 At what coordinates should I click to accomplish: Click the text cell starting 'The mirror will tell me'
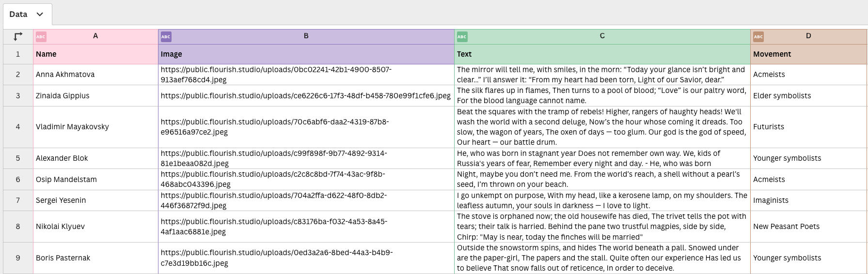(x=602, y=75)
